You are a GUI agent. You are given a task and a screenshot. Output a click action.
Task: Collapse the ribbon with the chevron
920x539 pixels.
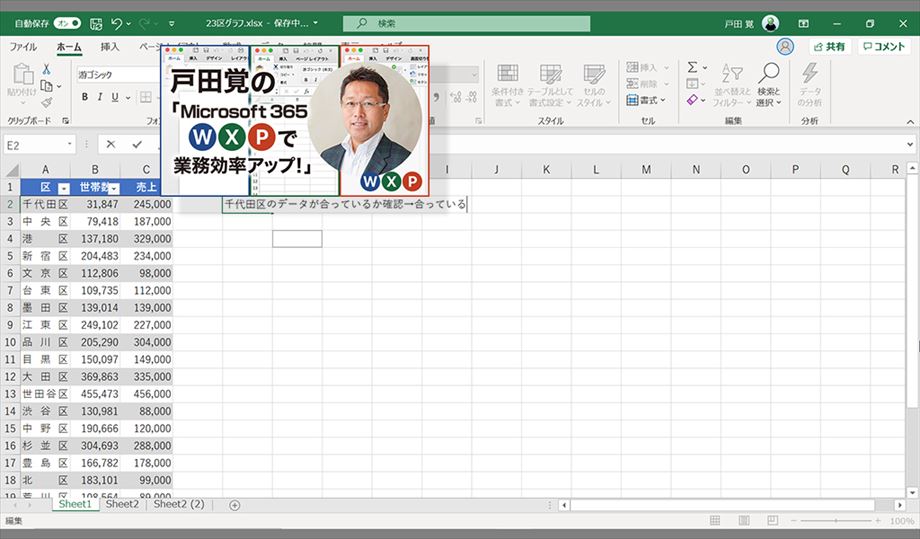[x=910, y=122]
